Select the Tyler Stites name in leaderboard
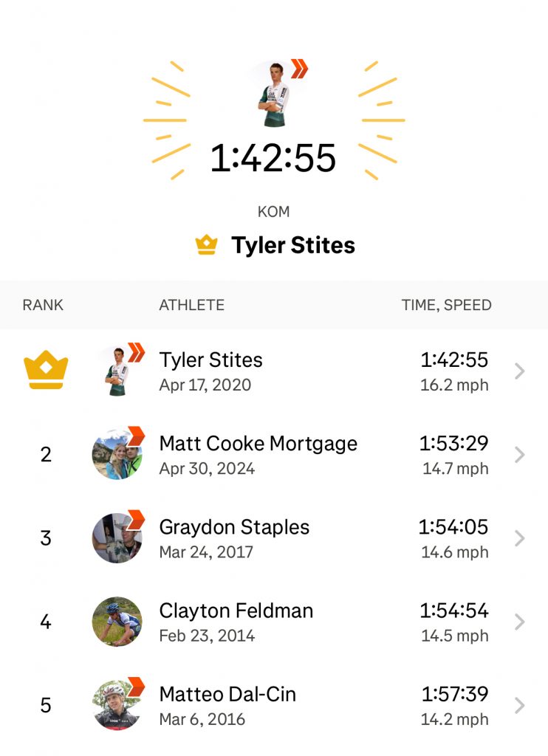Image resolution: width=548 pixels, height=756 pixels. click(x=211, y=360)
